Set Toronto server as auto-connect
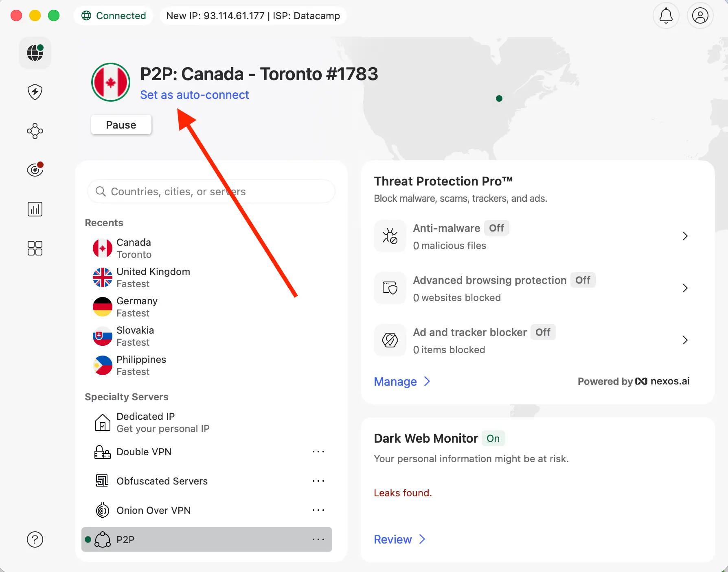The image size is (728, 572). [195, 94]
